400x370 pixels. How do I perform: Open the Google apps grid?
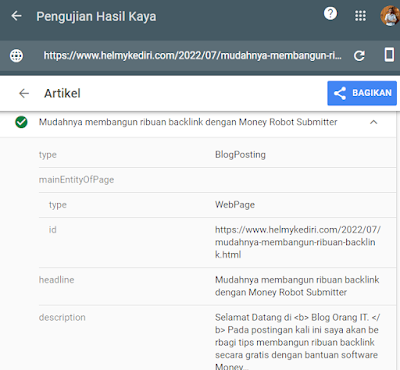click(x=360, y=16)
